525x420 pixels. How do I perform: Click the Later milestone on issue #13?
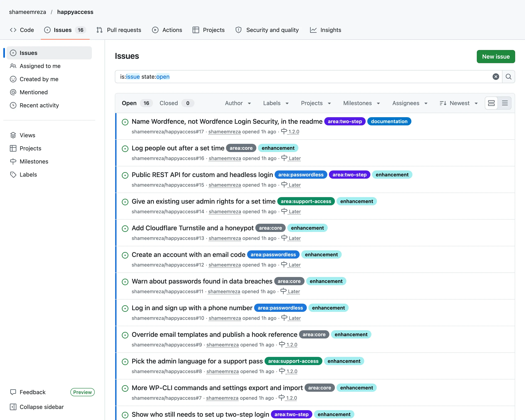[x=291, y=238]
